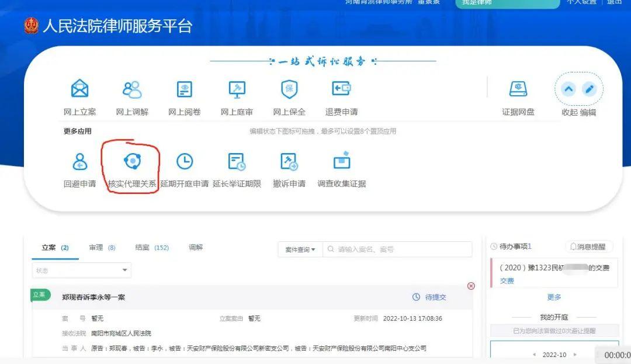Image resolution: width=631 pixels, height=364 pixels.
Task: Click the 2022-10 calendar month label
Action: click(554, 354)
